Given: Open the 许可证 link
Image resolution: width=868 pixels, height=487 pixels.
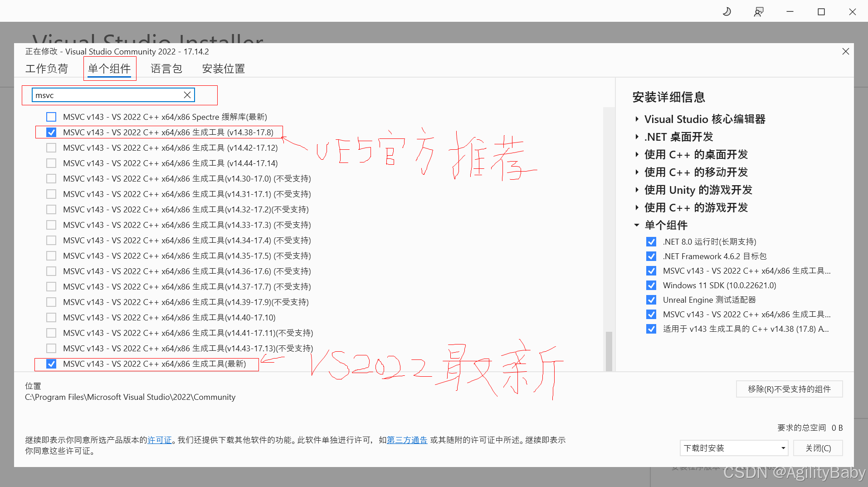Looking at the screenshot, I should point(160,440).
